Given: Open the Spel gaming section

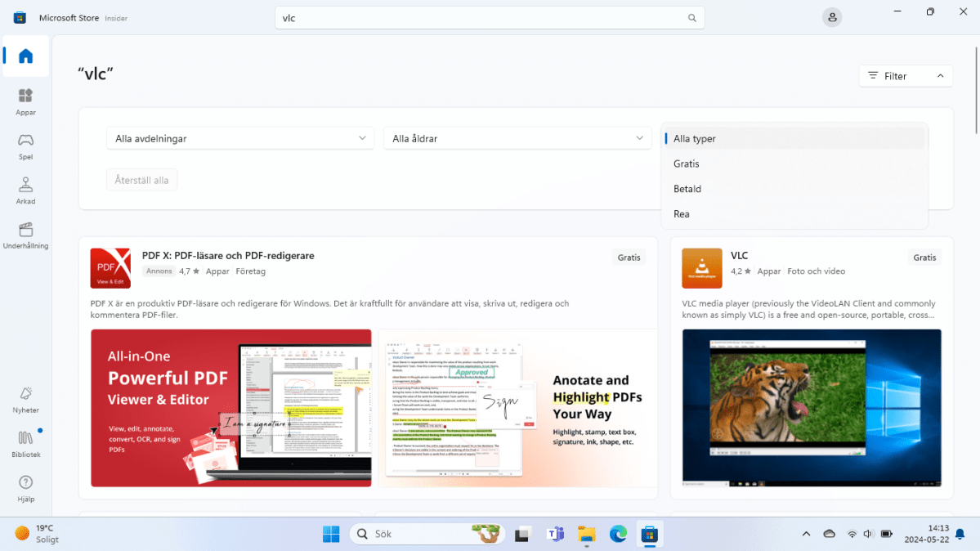Looking at the screenshot, I should click(x=25, y=146).
